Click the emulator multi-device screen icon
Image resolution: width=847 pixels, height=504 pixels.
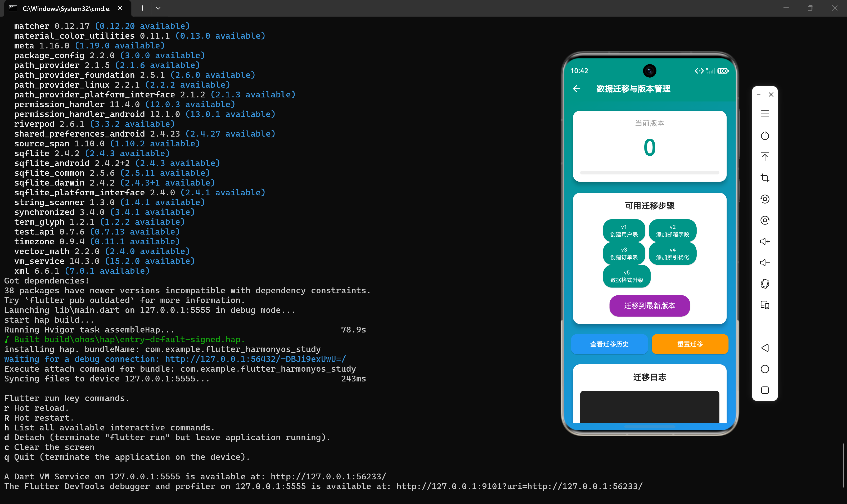click(x=765, y=305)
